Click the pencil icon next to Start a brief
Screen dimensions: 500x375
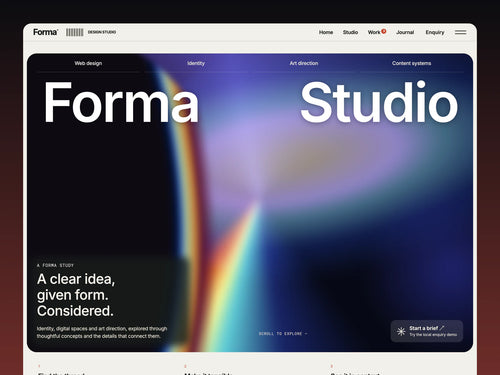[x=442, y=328]
